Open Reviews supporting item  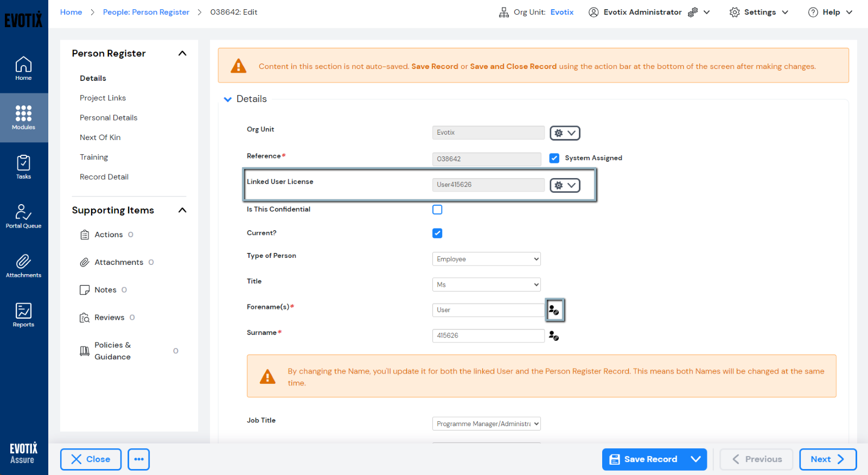tap(107, 318)
